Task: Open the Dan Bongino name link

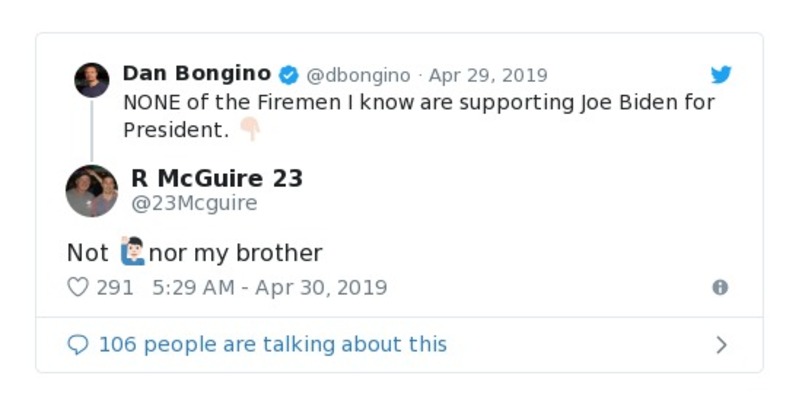Action: pos(196,74)
